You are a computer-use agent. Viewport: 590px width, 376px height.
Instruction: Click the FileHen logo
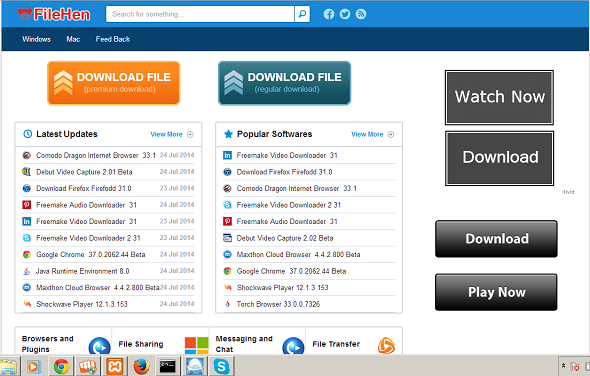(x=54, y=14)
